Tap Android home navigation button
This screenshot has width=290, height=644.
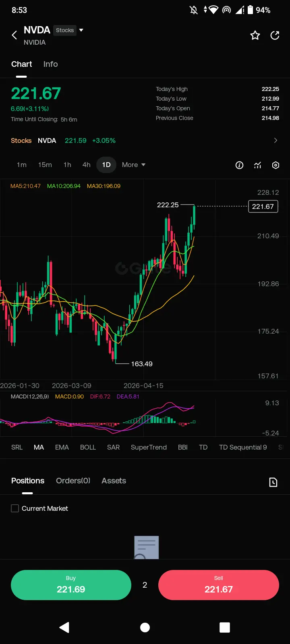coord(145,627)
